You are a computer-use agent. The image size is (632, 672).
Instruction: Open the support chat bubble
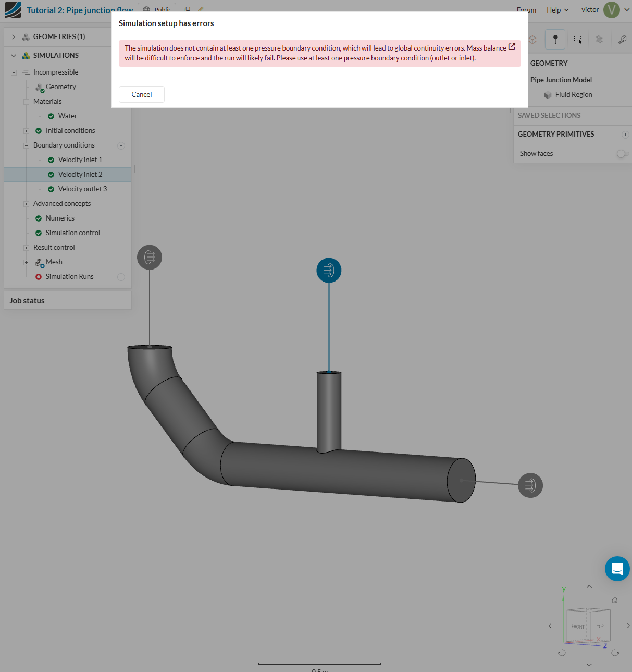617,569
